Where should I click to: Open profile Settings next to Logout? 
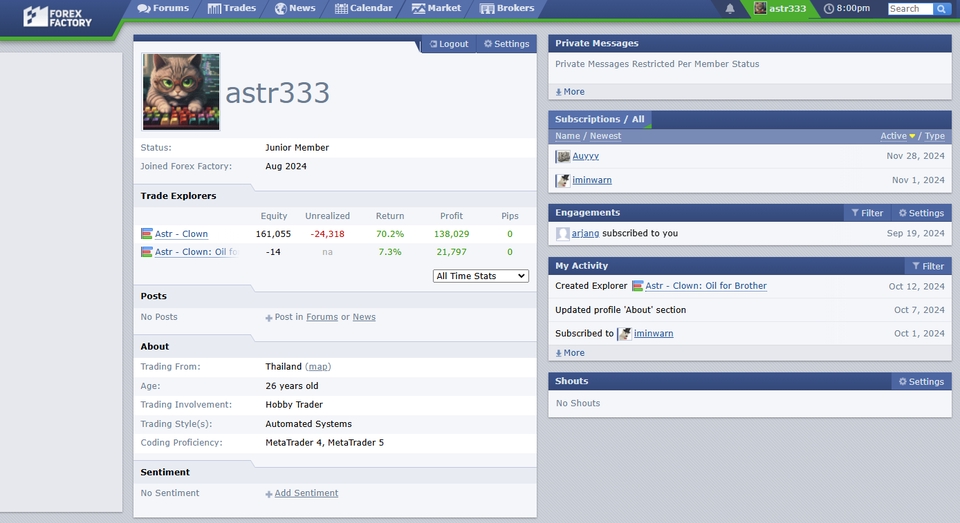[506, 44]
